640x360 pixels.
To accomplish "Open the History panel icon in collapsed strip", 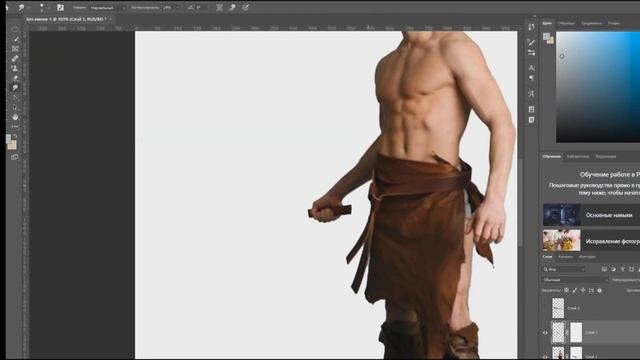I will point(531,27).
